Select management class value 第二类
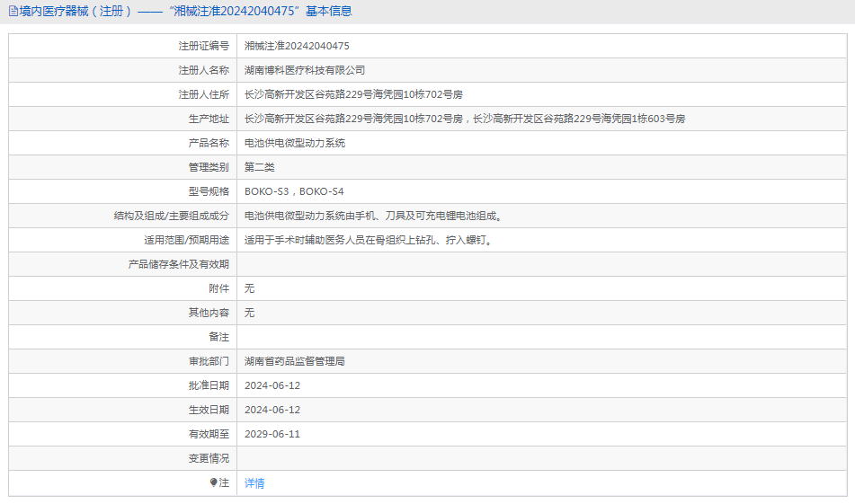 tap(260, 167)
